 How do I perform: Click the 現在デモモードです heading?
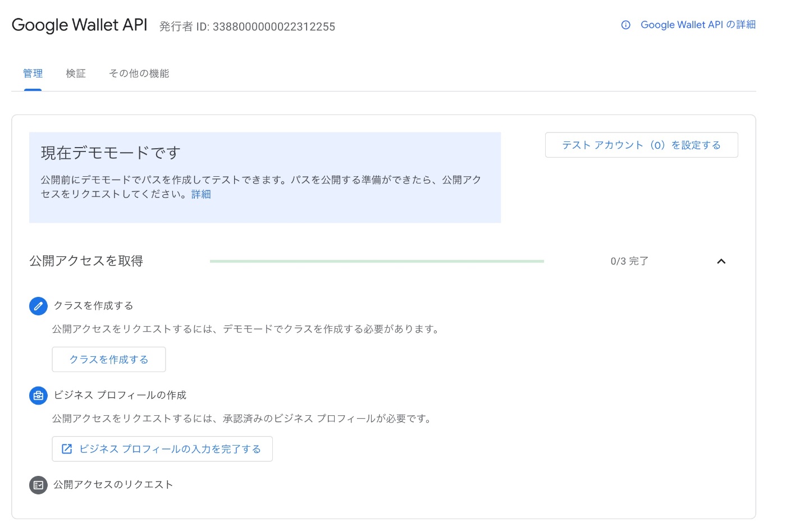click(111, 153)
